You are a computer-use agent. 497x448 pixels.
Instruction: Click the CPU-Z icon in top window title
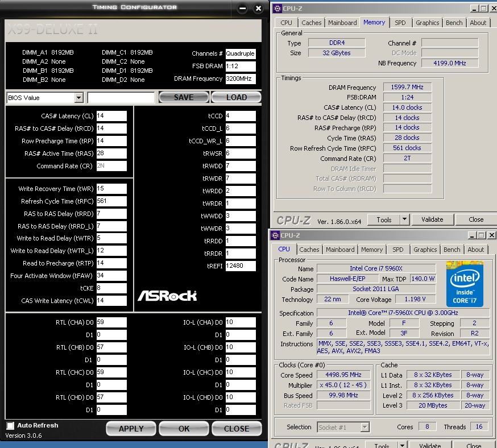278,9
